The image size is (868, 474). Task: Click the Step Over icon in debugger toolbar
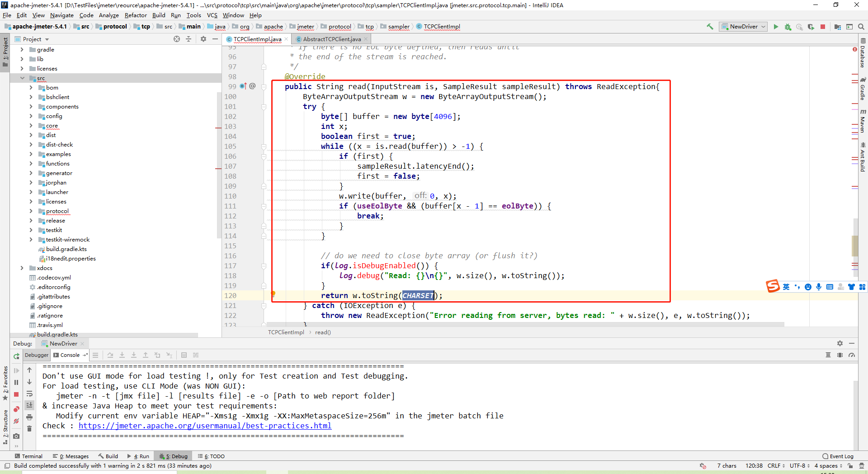coord(110,355)
